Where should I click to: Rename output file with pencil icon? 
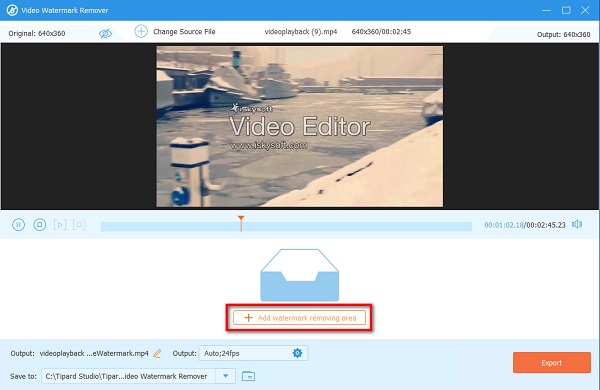point(157,353)
